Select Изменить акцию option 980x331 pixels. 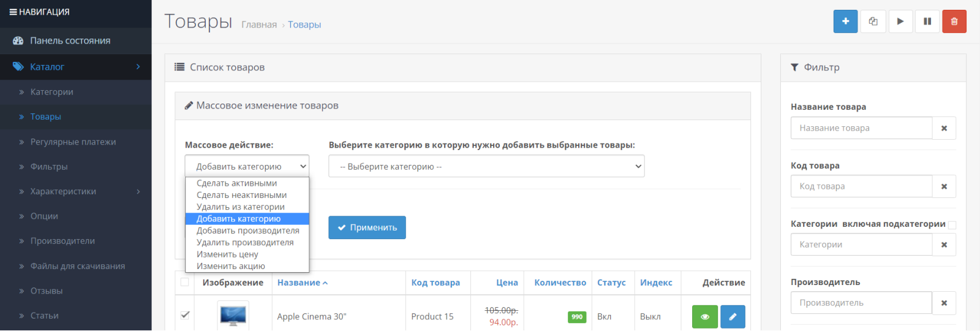(x=247, y=266)
